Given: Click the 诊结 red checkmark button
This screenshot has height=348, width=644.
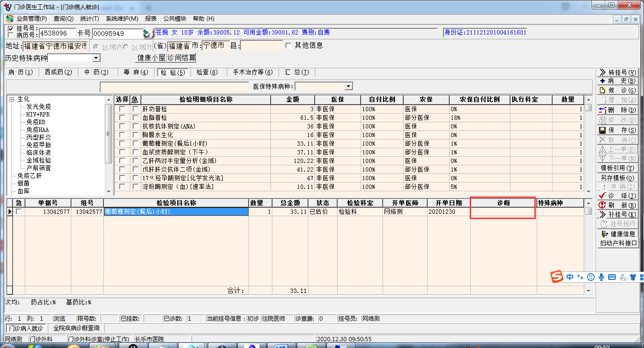Looking at the screenshot, I should tap(618, 196).
